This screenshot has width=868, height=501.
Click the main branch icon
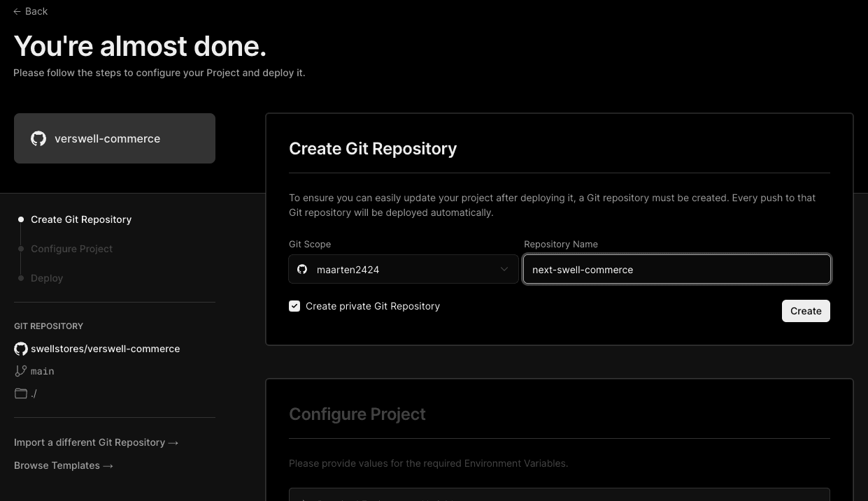tap(21, 371)
